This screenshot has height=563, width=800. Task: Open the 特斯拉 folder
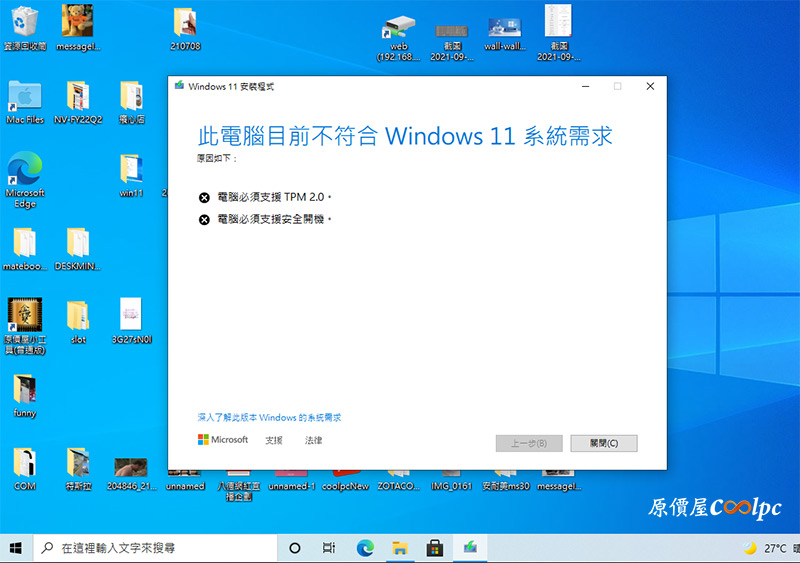coord(78,469)
